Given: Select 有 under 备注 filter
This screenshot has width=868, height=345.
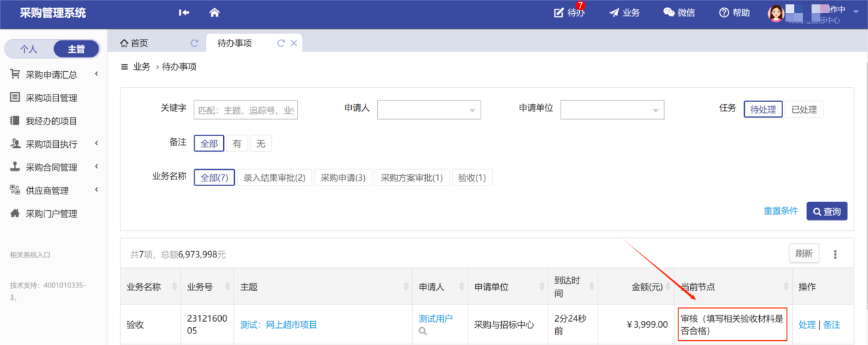Looking at the screenshot, I should [x=237, y=144].
